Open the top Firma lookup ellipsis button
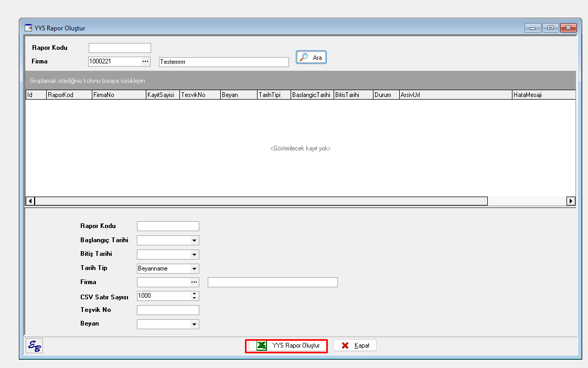588x368 pixels. (x=145, y=62)
